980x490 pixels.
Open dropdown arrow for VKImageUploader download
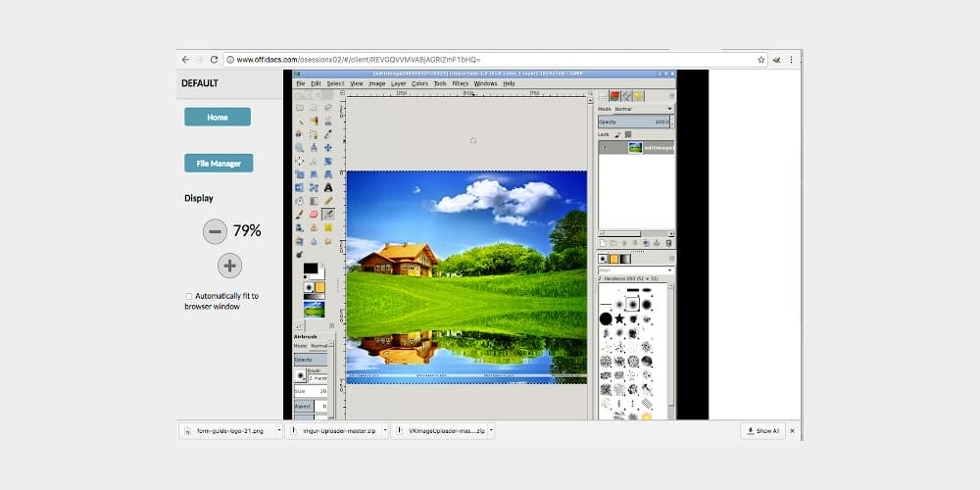[x=491, y=430]
